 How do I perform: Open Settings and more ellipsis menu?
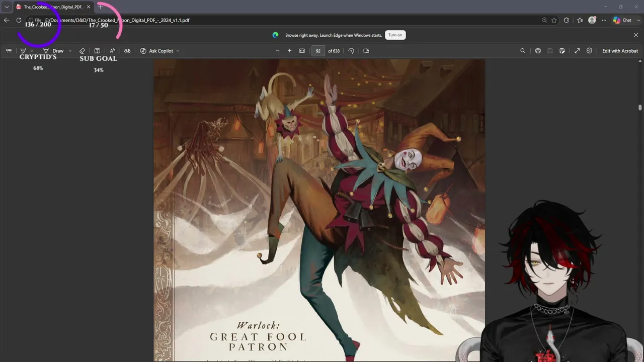coord(604,20)
